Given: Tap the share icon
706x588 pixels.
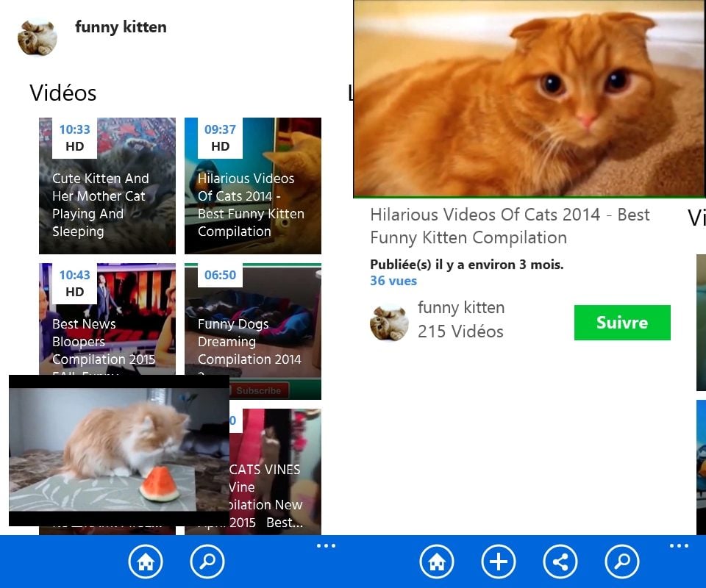Looking at the screenshot, I should [x=560, y=562].
